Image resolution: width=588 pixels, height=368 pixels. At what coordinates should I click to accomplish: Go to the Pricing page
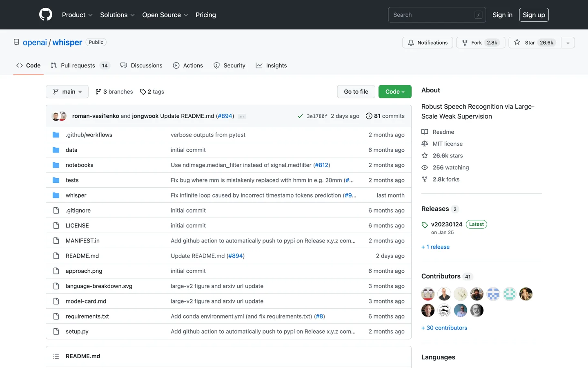(206, 15)
